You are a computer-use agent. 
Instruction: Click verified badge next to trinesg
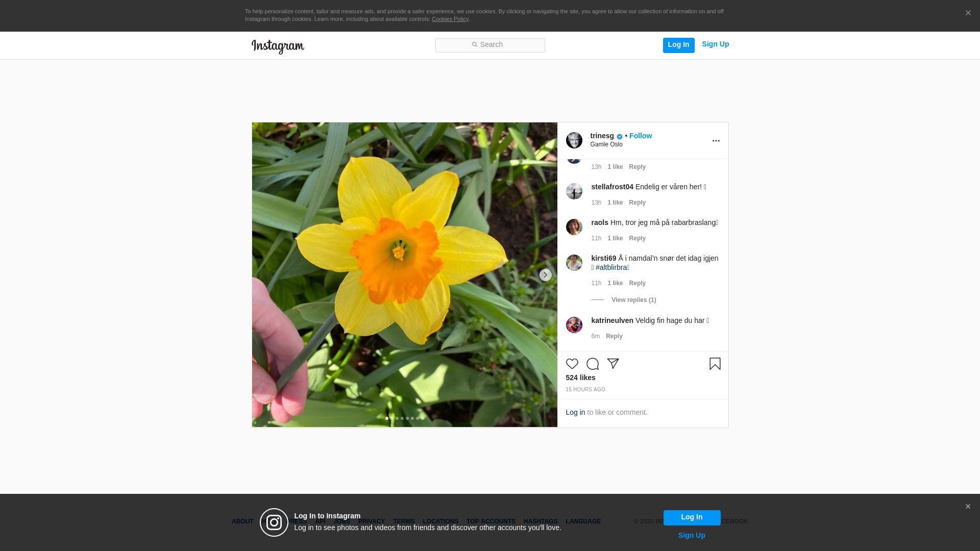point(619,137)
